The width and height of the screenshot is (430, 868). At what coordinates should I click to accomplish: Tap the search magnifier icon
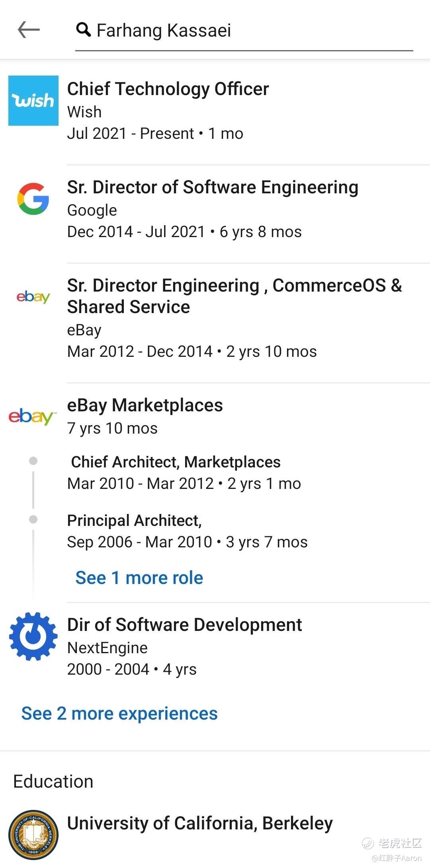click(83, 29)
